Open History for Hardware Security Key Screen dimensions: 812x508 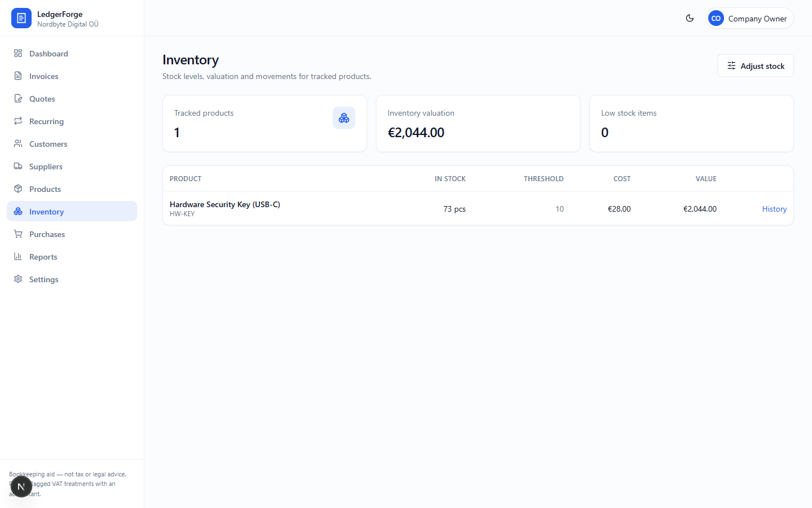(774, 209)
